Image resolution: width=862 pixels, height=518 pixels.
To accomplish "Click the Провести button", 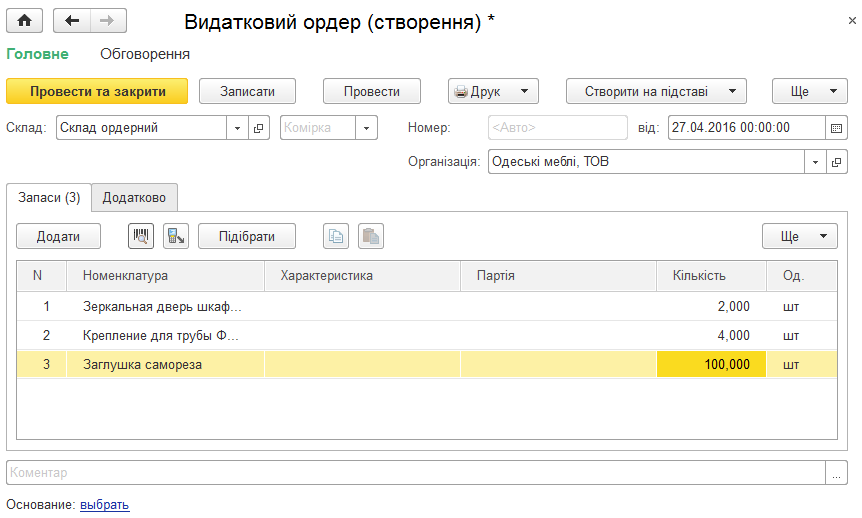I will 372,91.
